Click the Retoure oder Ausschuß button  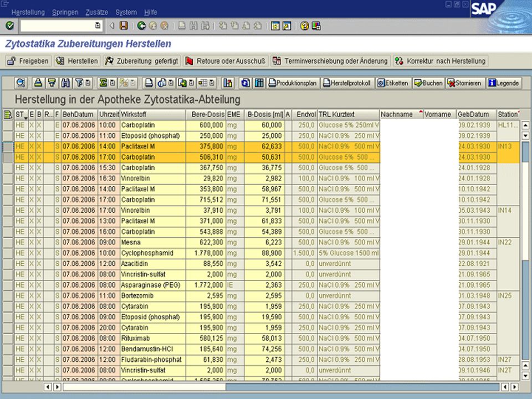(x=226, y=61)
